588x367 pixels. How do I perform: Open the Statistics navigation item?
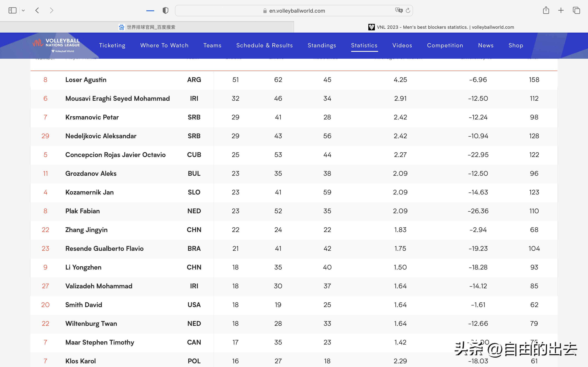(x=364, y=45)
